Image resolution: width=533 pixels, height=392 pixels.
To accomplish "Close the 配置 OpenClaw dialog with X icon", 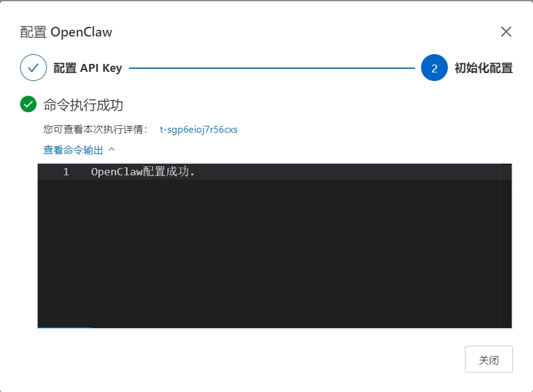I will coord(506,32).
